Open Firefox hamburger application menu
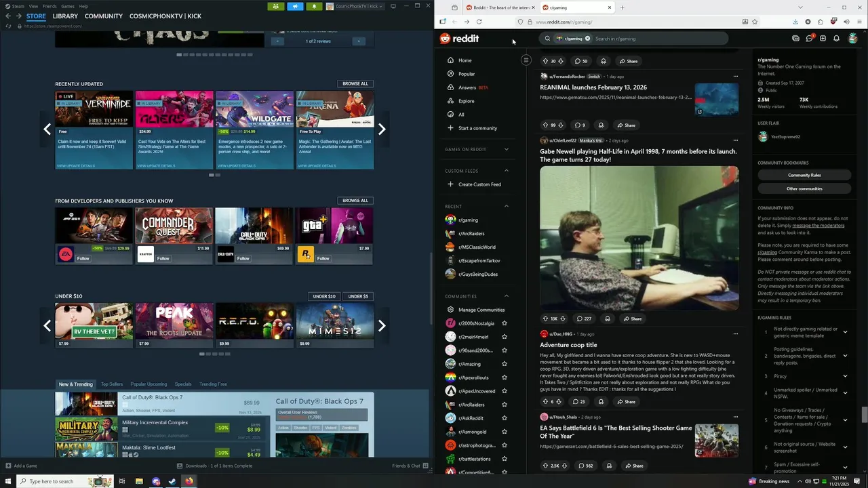 [860, 22]
